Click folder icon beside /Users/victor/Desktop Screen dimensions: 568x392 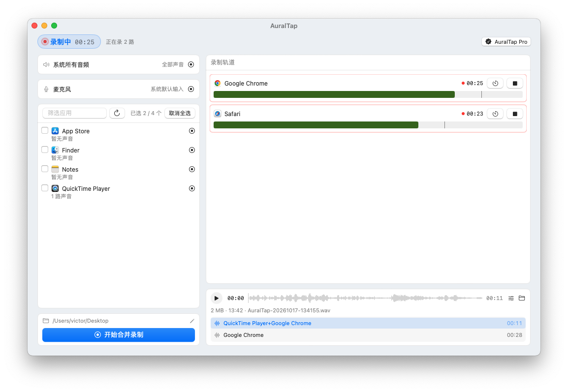[46, 321]
